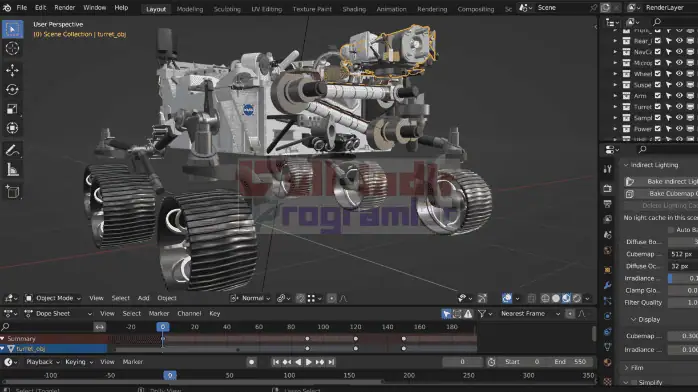The width and height of the screenshot is (698, 392).
Task: Collapse the Display subpanel
Action: [634, 319]
